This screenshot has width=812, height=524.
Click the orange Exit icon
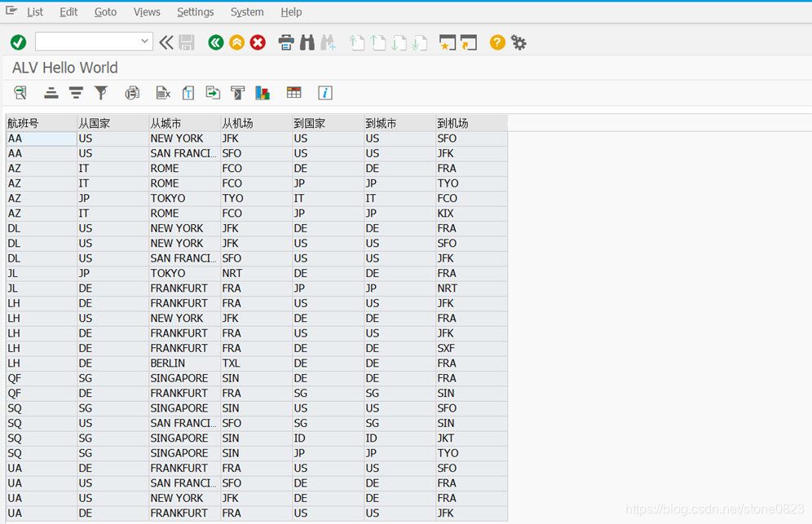(x=236, y=42)
